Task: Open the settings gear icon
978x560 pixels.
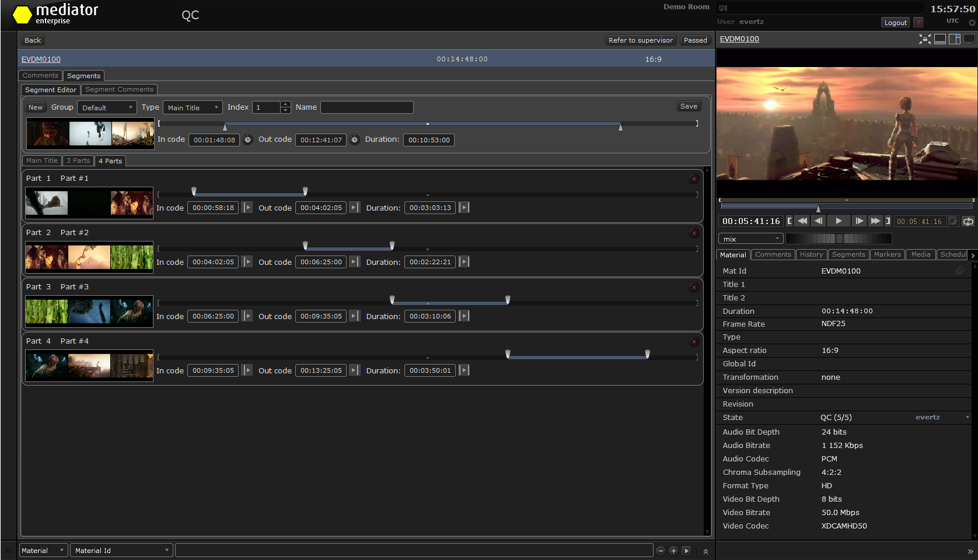Action: (x=972, y=23)
